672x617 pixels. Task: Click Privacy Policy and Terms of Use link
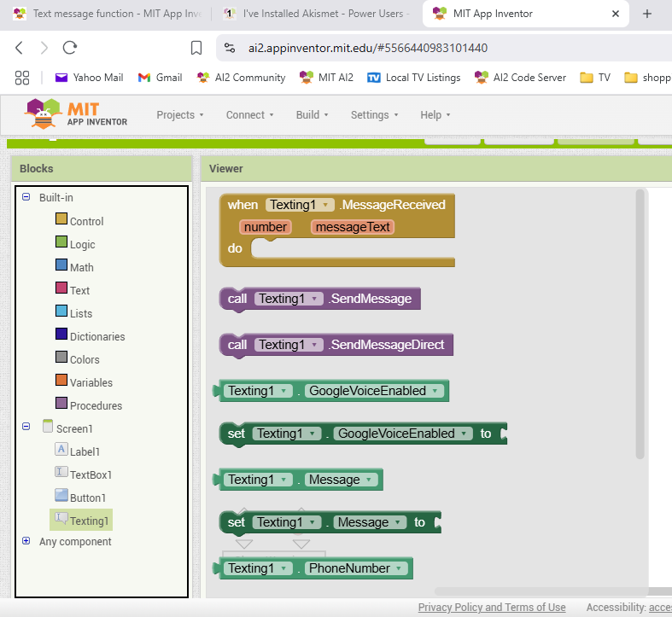point(492,607)
